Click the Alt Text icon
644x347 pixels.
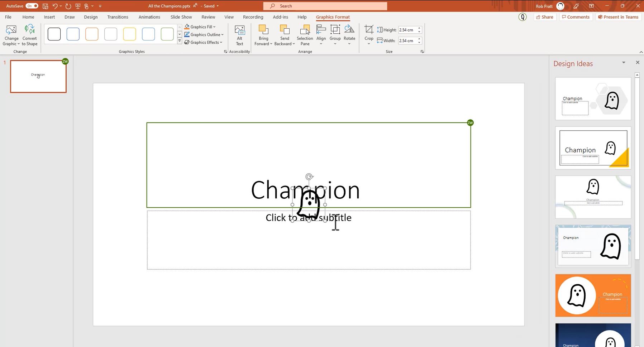point(239,31)
